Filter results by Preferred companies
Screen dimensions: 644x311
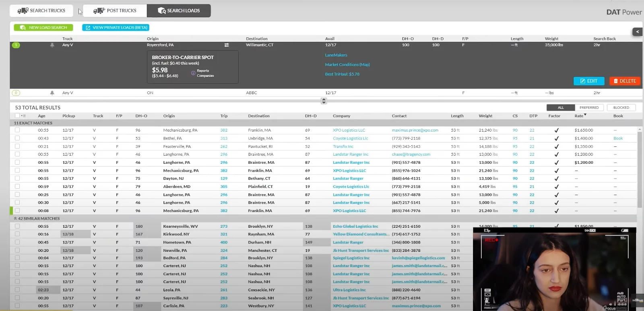(x=589, y=107)
